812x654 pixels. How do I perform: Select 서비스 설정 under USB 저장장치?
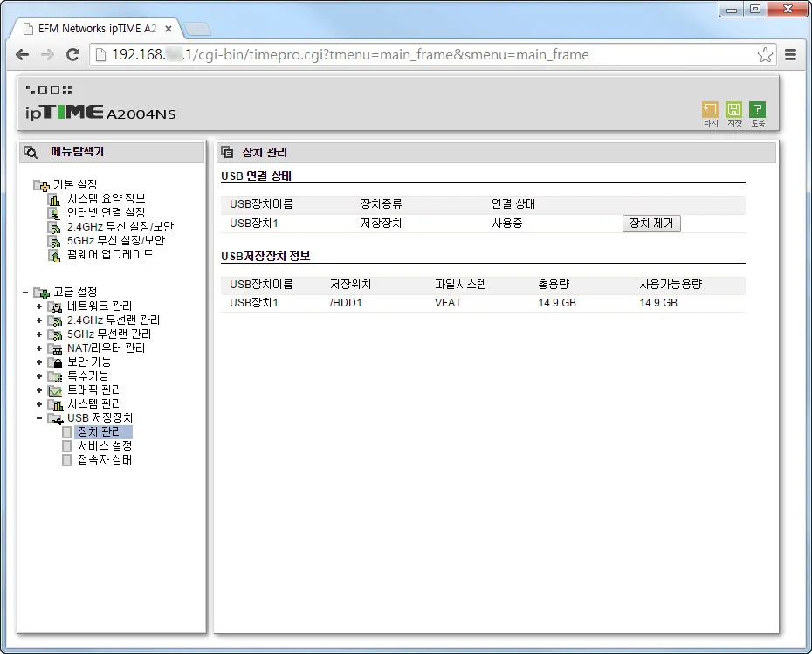104,446
